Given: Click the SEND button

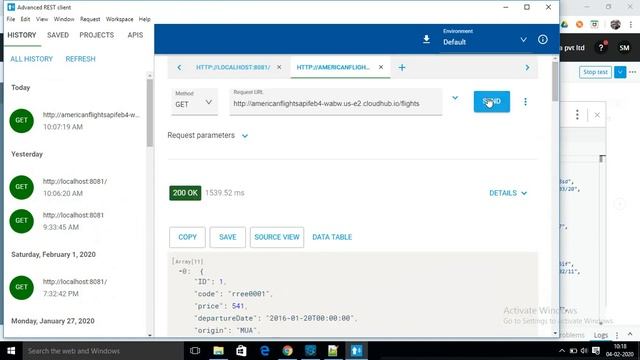Looking at the screenshot, I should pos(492,102).
